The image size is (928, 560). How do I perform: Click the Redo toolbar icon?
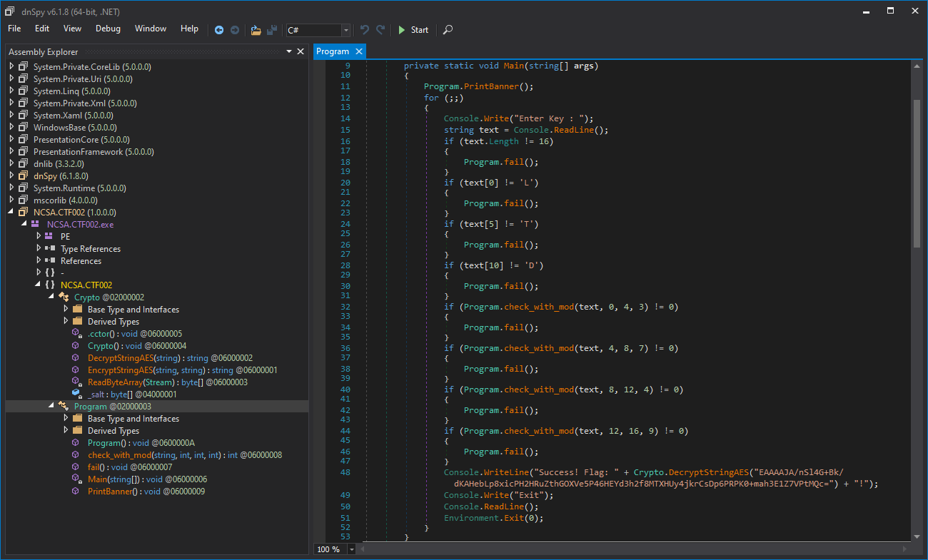click(x=380, y=30)
